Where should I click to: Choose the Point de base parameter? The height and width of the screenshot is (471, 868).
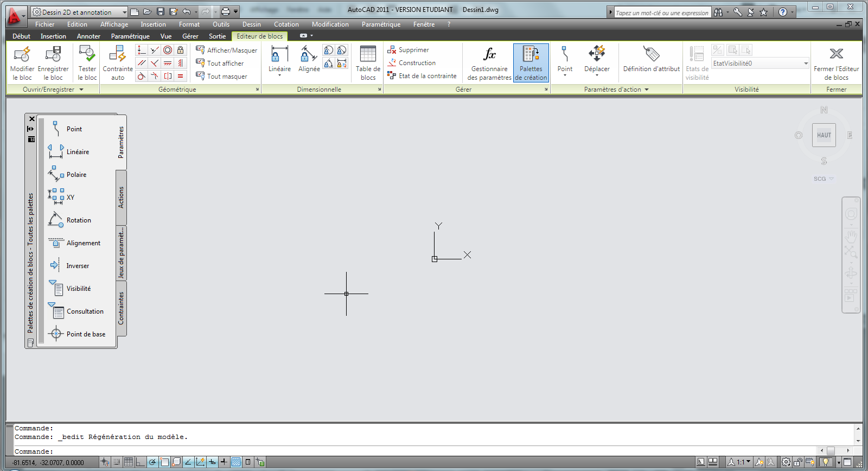point(86,334)
